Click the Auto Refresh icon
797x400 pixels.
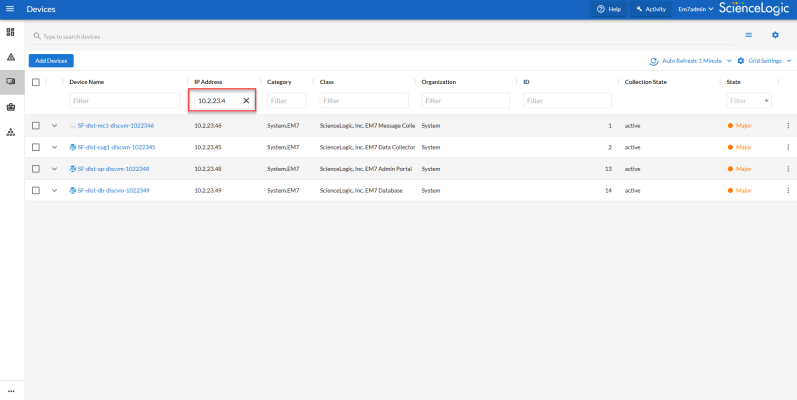coord(654,61)
